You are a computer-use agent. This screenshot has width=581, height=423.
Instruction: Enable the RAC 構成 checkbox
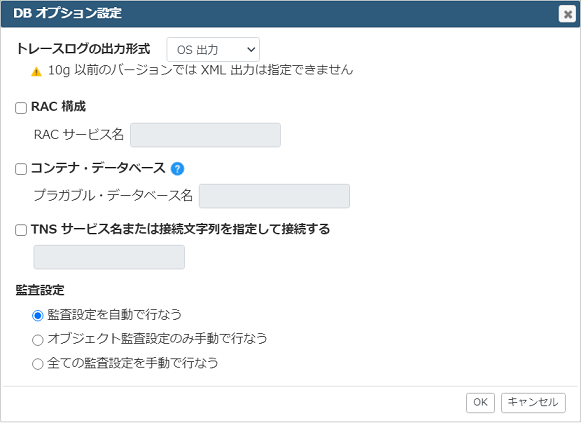pos(21,108)
